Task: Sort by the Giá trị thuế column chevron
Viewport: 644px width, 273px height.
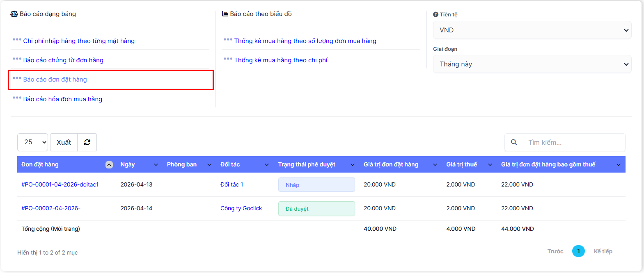Action: 490,165
